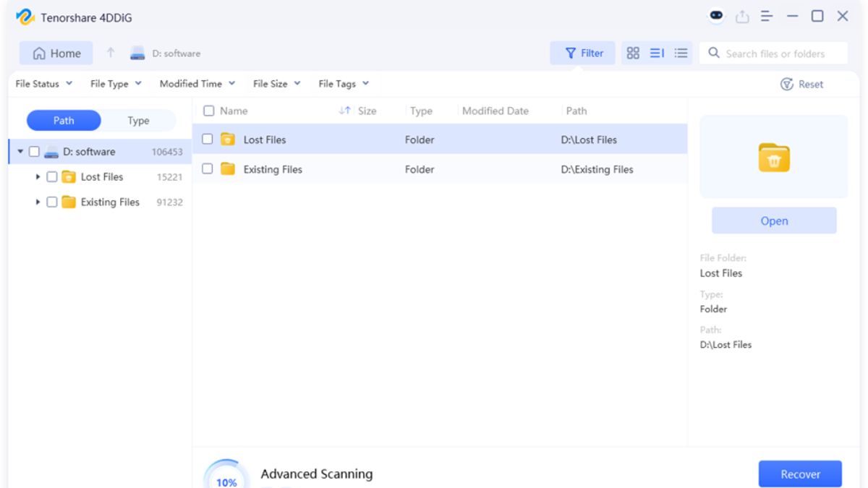
Task: Sort by Modified Date column header
Action: tap(495, 111)
